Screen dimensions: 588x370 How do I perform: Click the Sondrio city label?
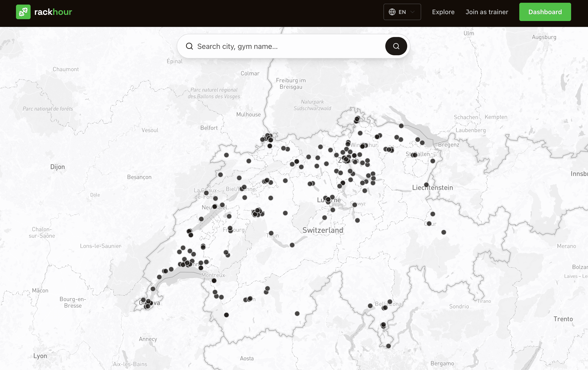(459, 306)
